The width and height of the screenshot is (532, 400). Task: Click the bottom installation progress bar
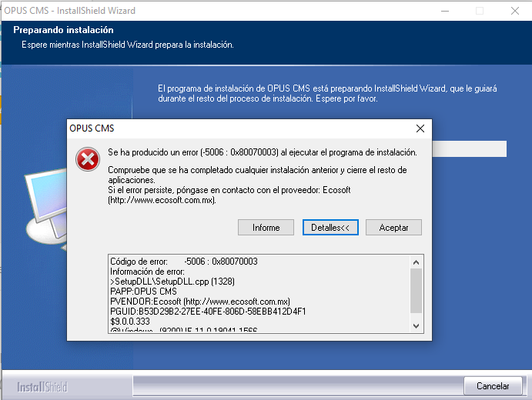tap(296, 385)
